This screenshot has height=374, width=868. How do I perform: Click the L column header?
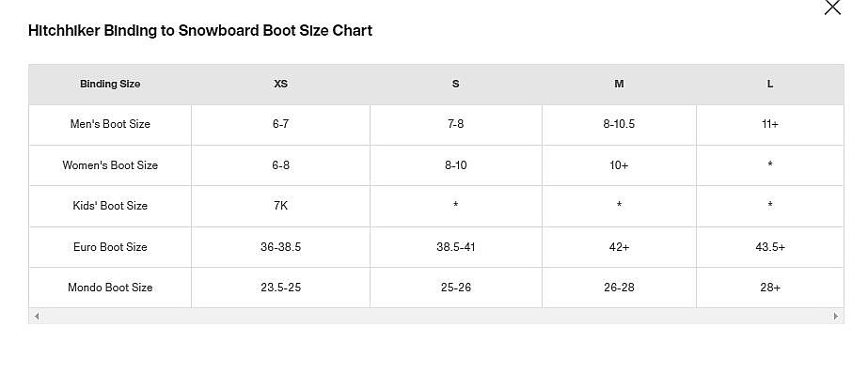point(770,84)
